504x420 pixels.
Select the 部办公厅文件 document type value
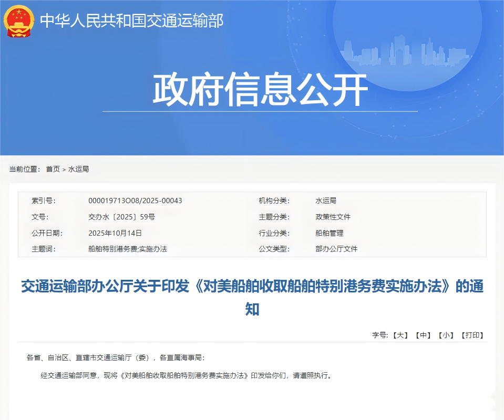pyautogui.click(x=336, y=249)
